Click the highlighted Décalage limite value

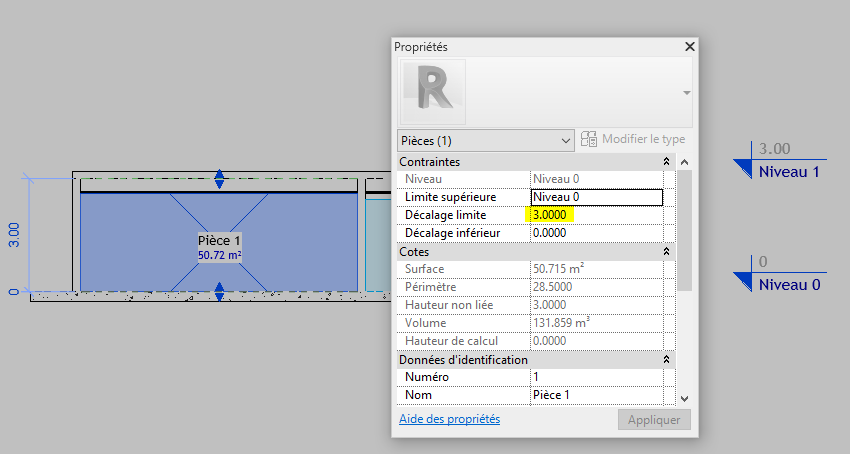[551, 215]
